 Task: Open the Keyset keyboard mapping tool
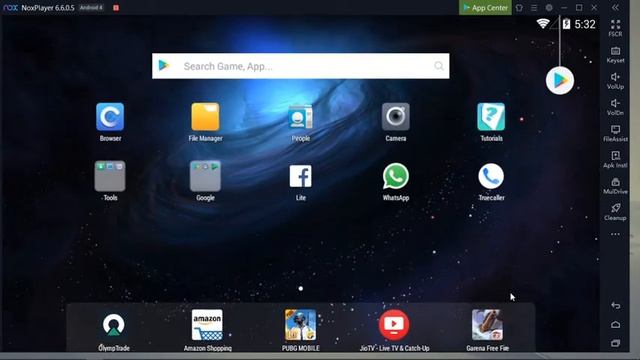coord(616,55)
